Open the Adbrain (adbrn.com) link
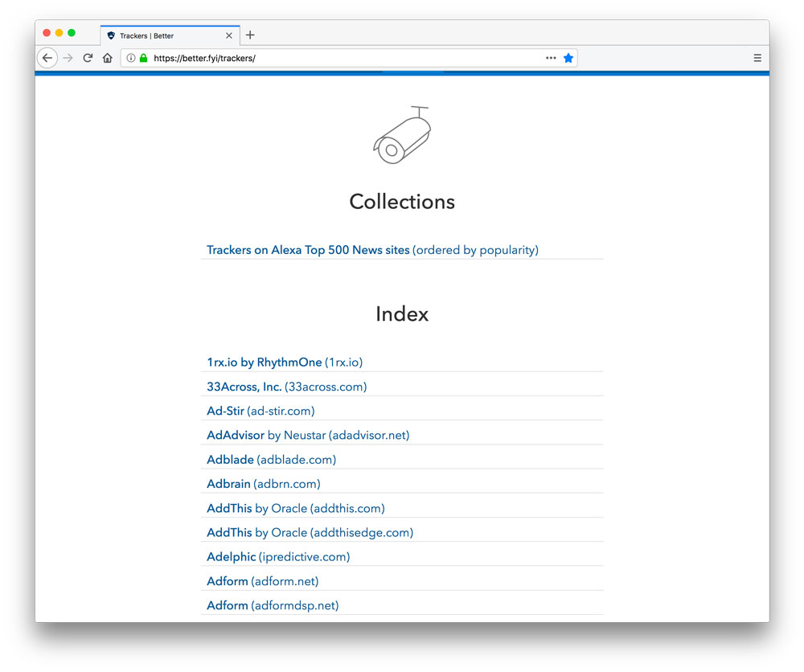The image size is (804, 672). tap(264, 484)
